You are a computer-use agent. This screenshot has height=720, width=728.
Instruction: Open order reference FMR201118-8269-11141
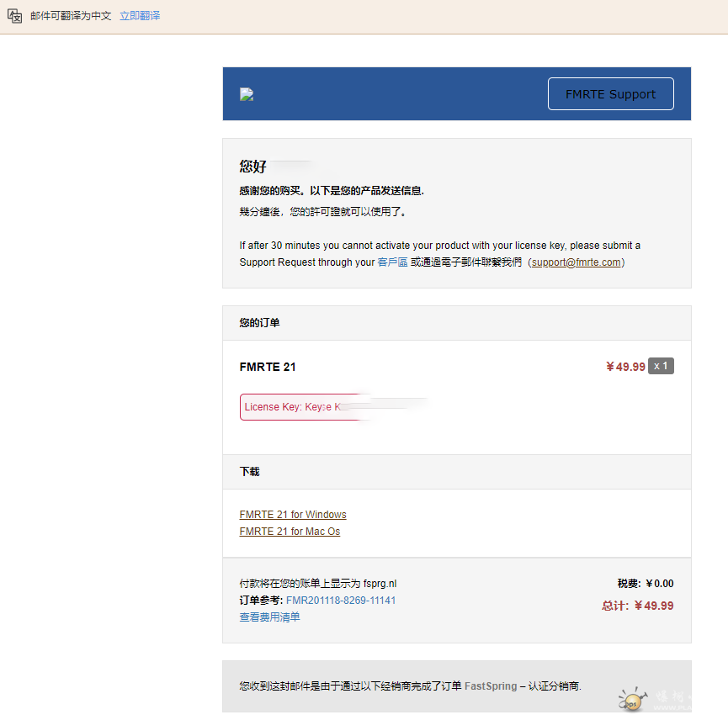(x=341, y=601)
